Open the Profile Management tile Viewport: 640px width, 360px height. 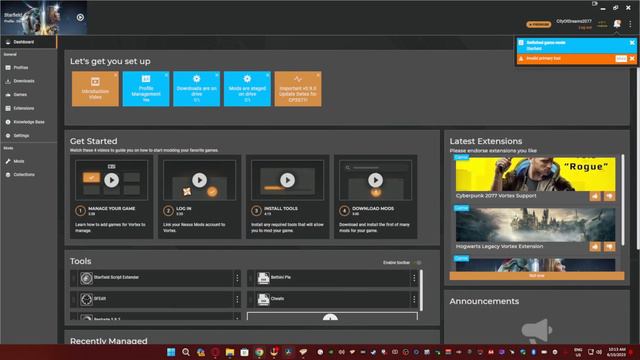(x=146, y=89)
